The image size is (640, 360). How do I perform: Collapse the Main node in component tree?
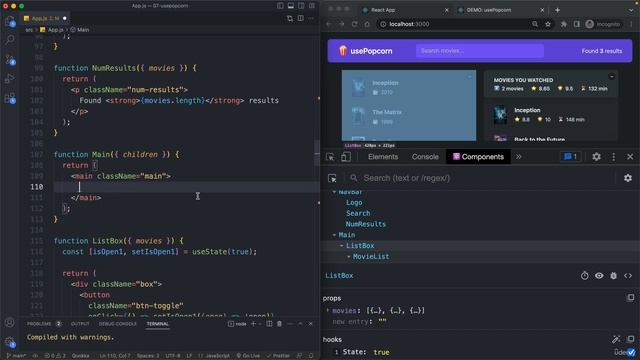pos(335,235)
